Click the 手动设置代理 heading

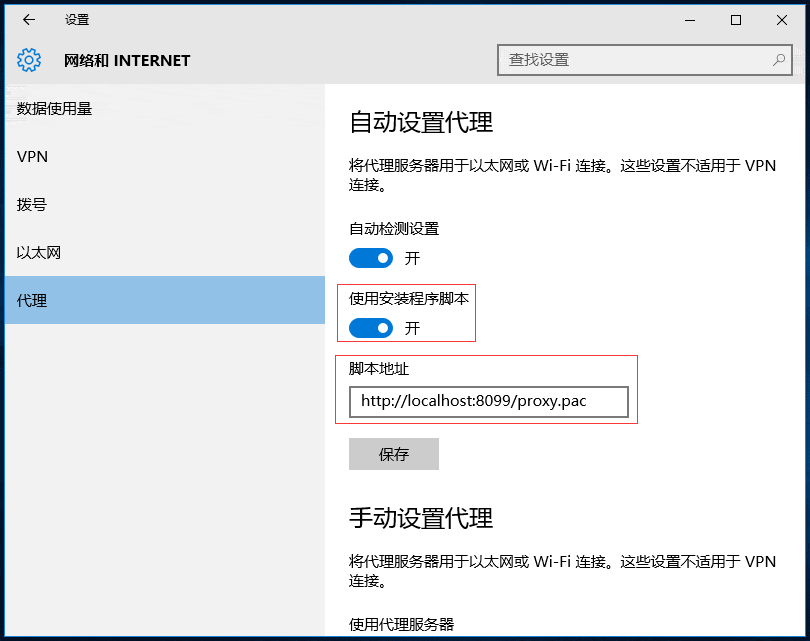(421, 518)
